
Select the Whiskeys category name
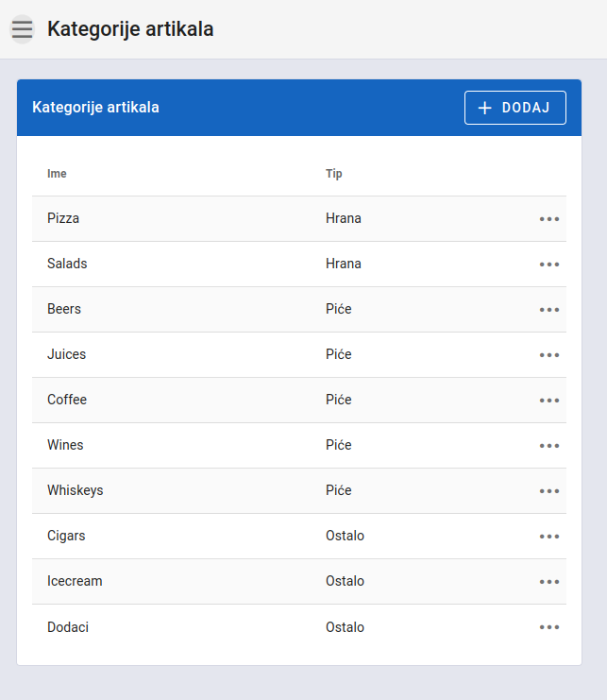[x=76, y=490]
